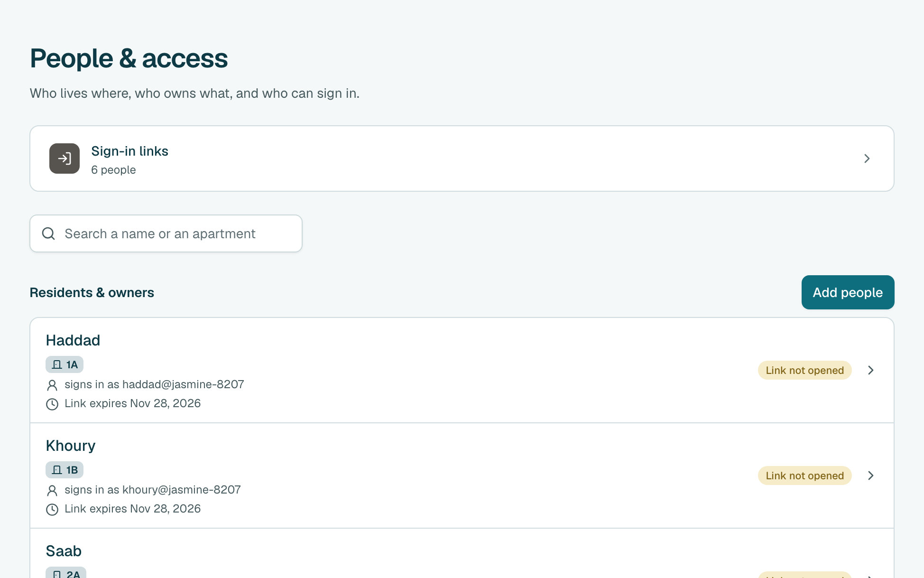Click the search magnifier icon
This screenshot has width=924, height=578.
tap(48, 233)
